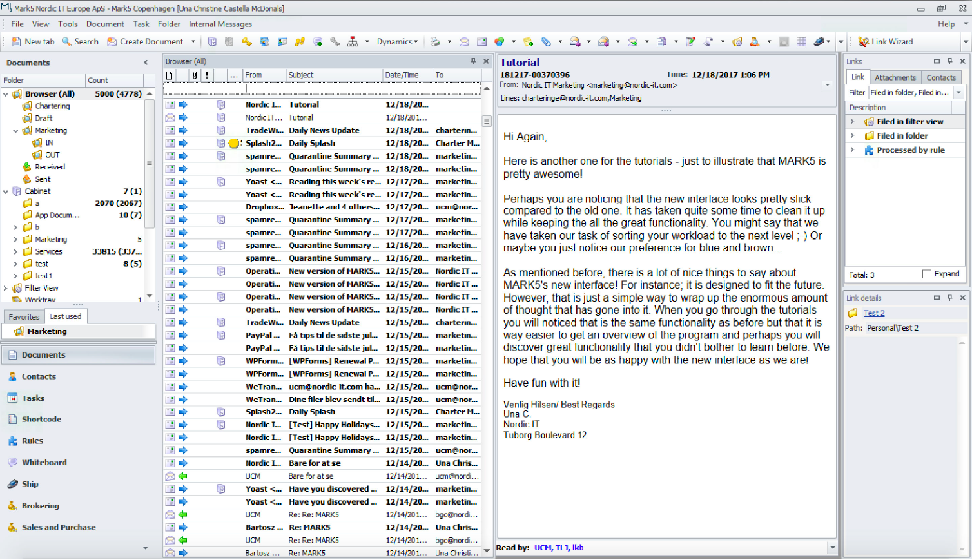Screen dimensions: 972x560
Task: Click the message list filter input field
Action: [x=322, y=88]
